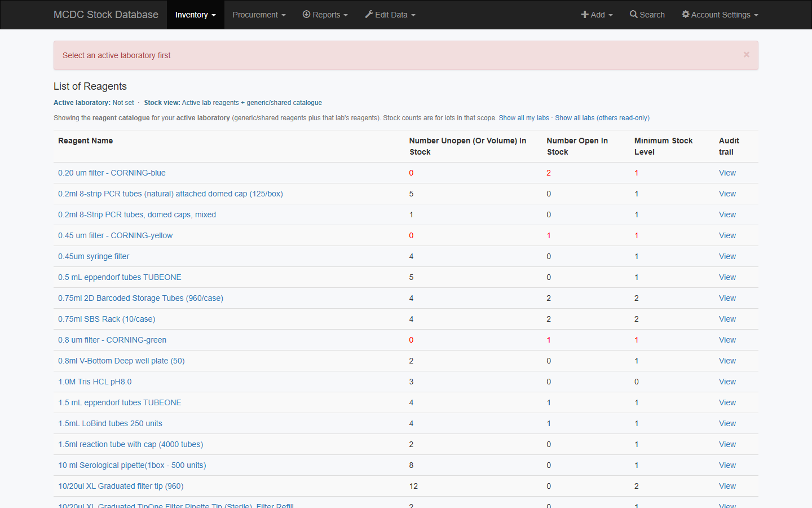Open 0.5 mL eppendorf tubes TUBEONE
The width and height of the screenshot is (812, 508).
click(120, 277)
